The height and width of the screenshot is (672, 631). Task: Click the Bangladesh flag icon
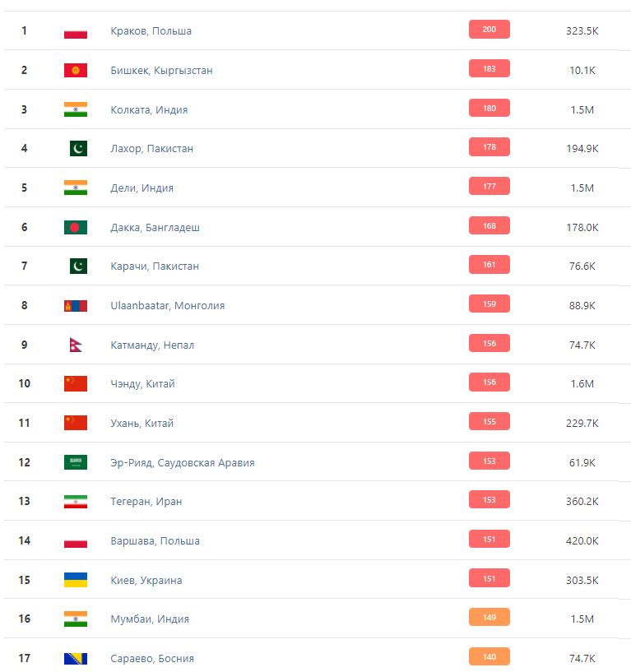[76, 227]
